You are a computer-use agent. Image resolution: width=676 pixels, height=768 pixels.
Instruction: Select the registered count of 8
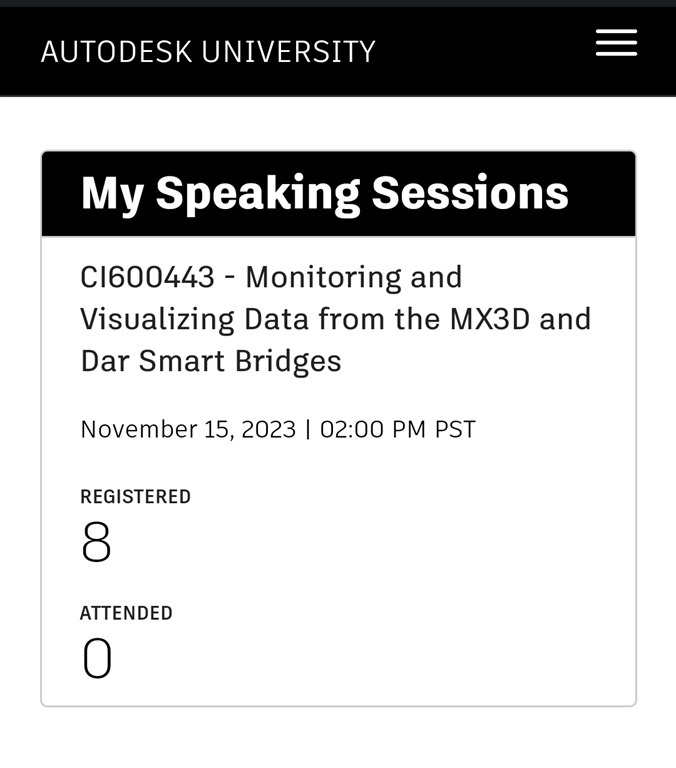[96, 543]
